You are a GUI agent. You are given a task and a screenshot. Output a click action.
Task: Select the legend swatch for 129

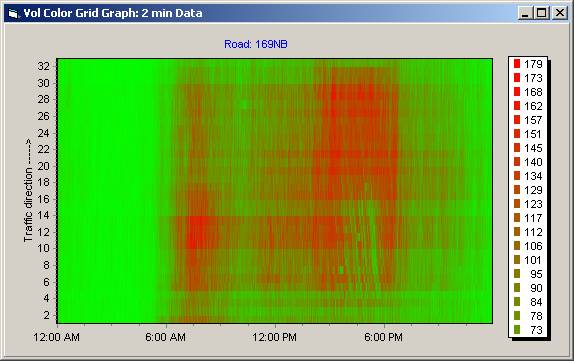coord(517,190)
